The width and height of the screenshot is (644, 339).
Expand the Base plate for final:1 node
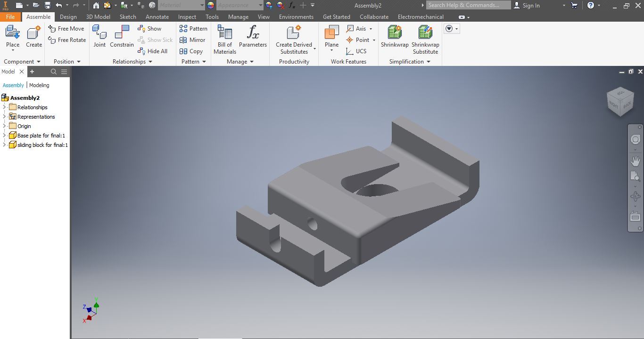tap(4, 136)
